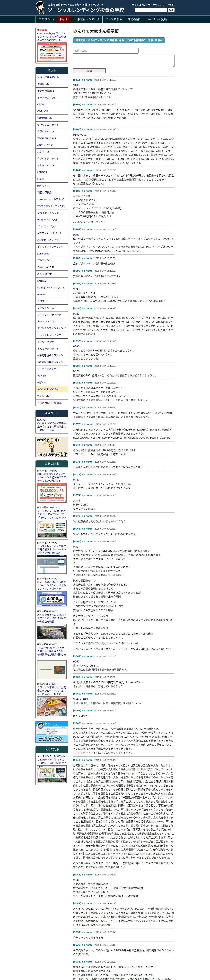Open 質問掲示板 sidebar link
Viewport: 210px width, 980px height.
tap(52, 396)
